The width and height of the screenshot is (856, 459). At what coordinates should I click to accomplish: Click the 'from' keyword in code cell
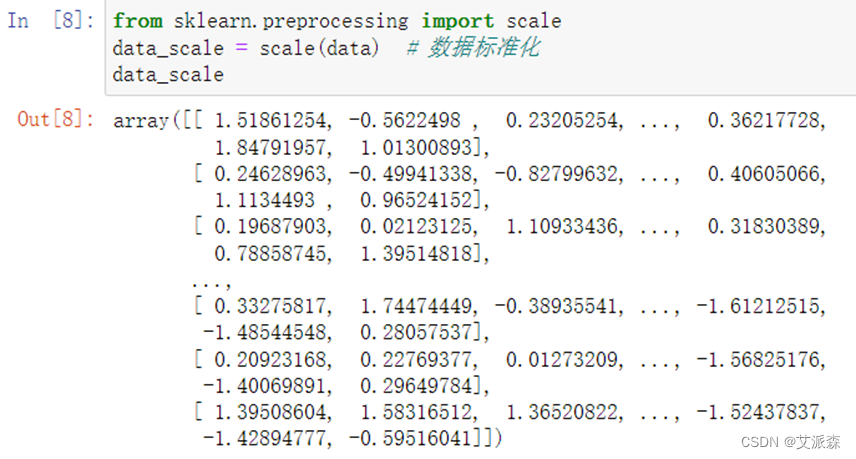(x=133, y=21)
